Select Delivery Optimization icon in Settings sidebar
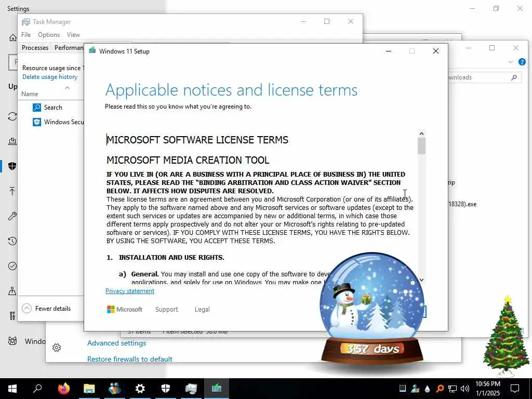The height and width of the screenshot is (399, 532). point(12,141)
